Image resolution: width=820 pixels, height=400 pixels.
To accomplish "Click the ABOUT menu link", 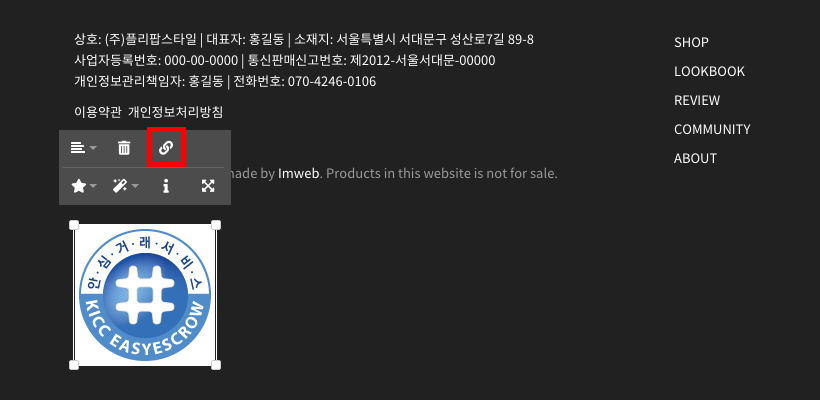I will pyautogui.click(x=695, y=158).
